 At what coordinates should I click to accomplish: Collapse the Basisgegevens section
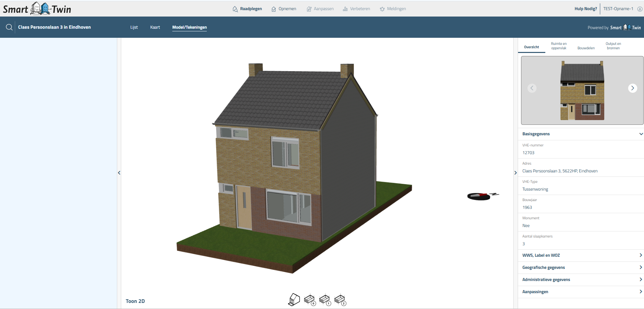coord(641,134)
